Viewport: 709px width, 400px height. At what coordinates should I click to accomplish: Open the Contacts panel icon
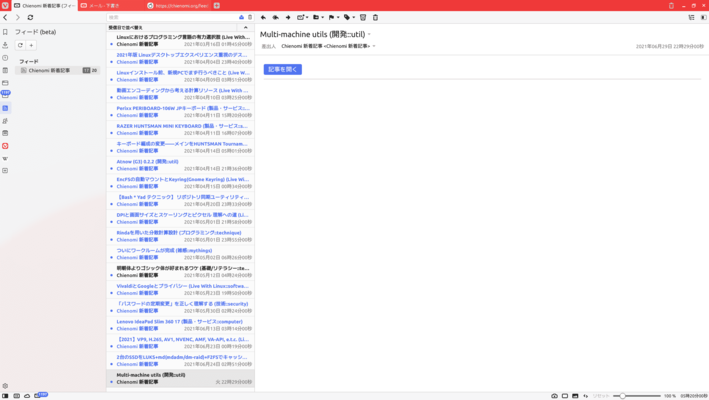5,121
